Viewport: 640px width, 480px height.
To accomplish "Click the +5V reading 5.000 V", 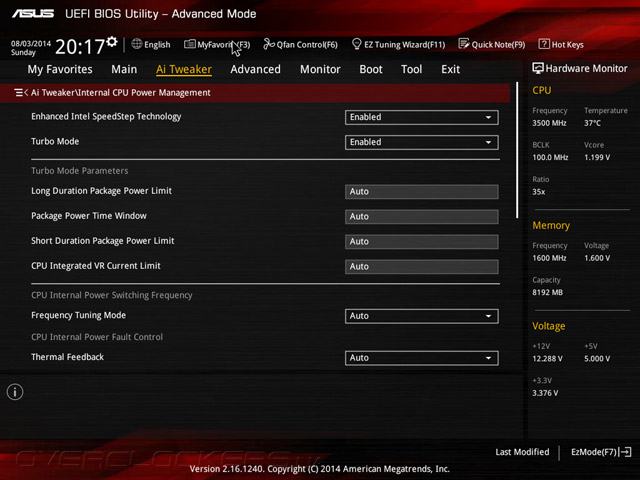I will pyautogui.click(x=597, y=358).
